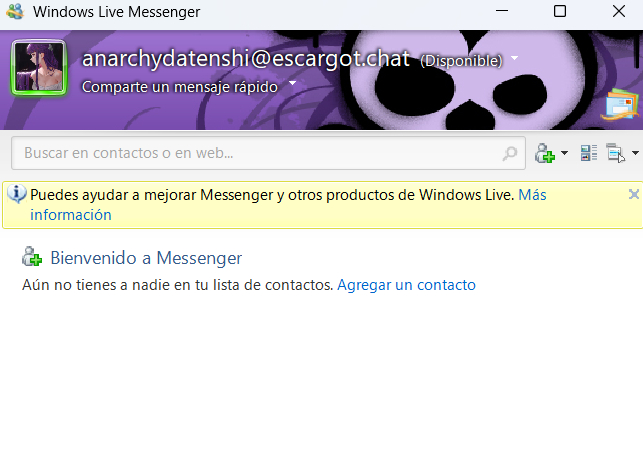643x468 pixels.
Task: Click the Agregar un contacto link
Action: [x=406, y=285]
